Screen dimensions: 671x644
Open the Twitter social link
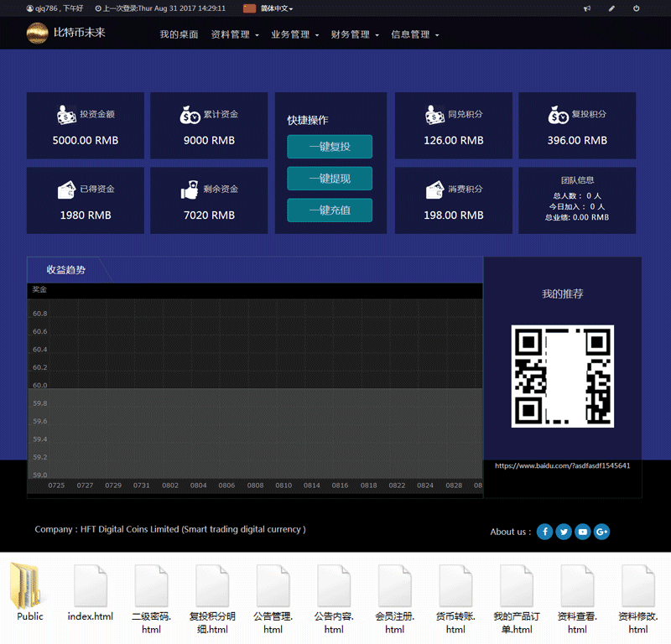pos(564,532)
